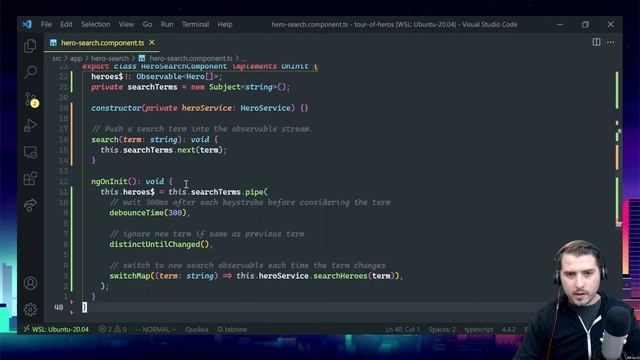Minimize the VS Code window

pos(560,24)
